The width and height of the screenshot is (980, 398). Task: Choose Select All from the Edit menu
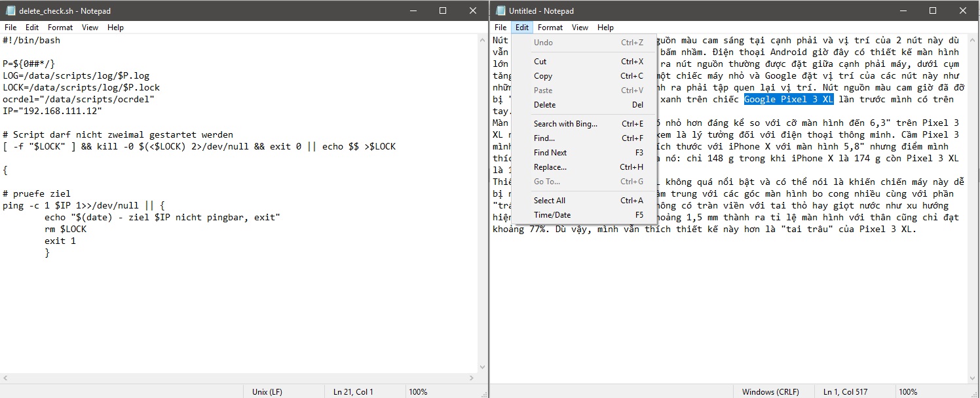(x=584, y=201)
